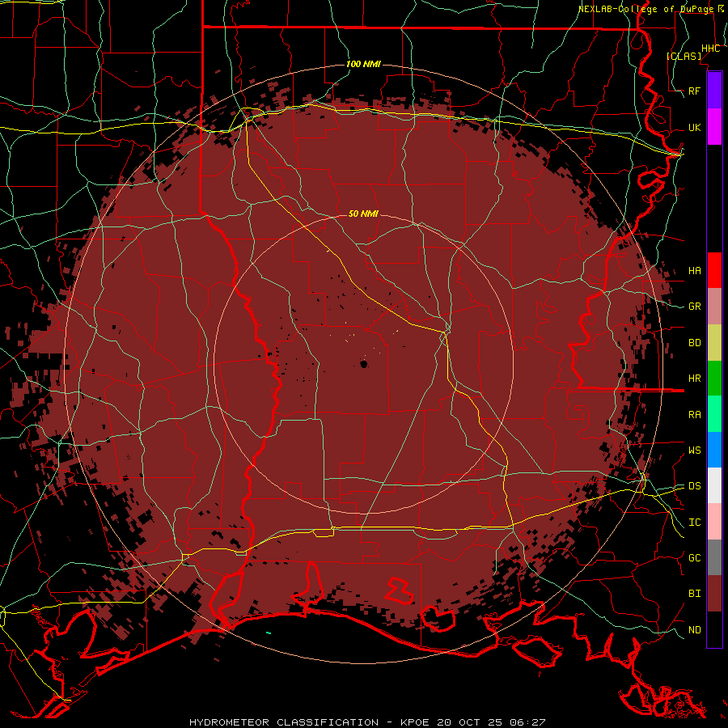Click the 'HR' legend label
This screenshot has width=728, height=728.
[694, 379]
